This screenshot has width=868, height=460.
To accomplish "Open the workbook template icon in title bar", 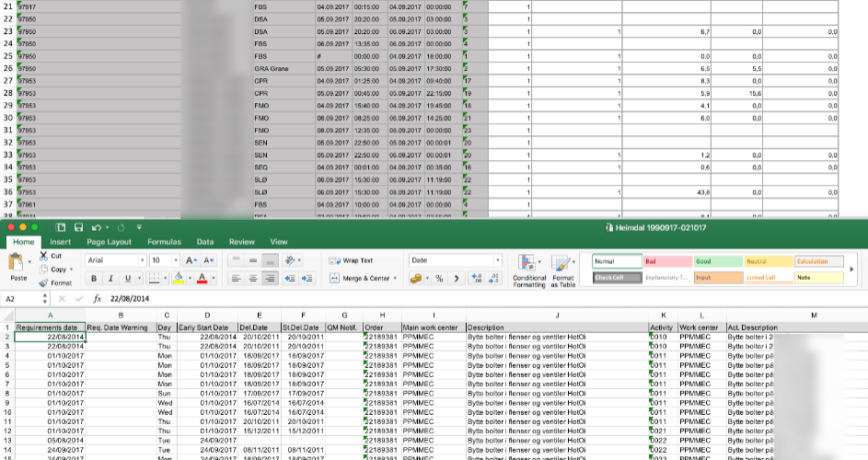I will (x=61, y=227).
